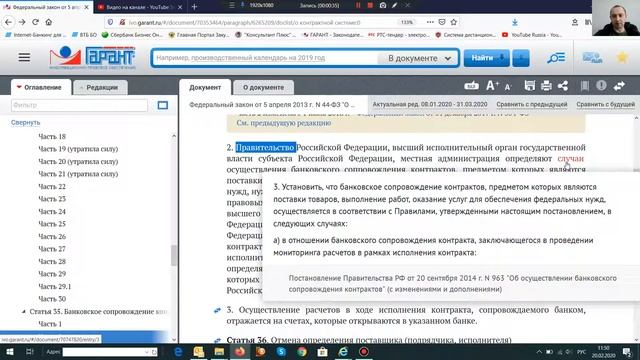Screen dimensions: 640x360
Task: Print the document
Action: [x=546, y=86]
